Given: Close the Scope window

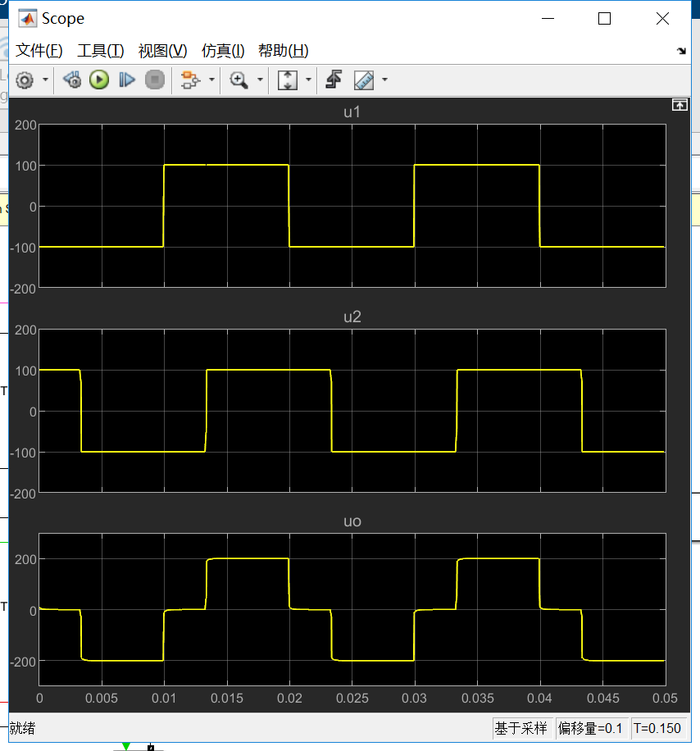Looking at the screenshot, I should click(x=662, y=19).
